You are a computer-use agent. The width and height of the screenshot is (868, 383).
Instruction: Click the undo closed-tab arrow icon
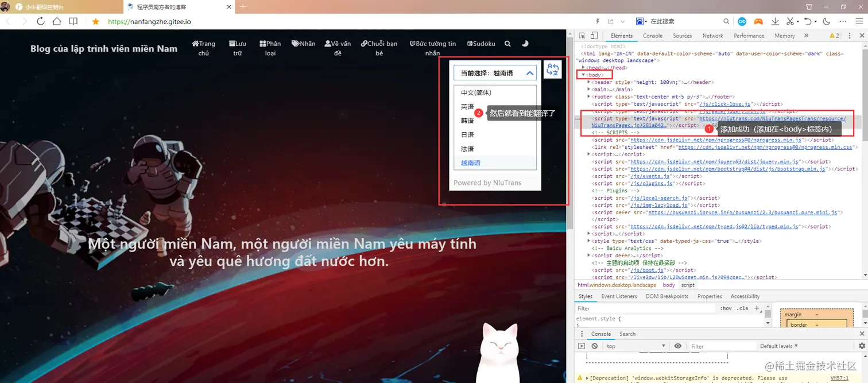(x=808, y=21)
